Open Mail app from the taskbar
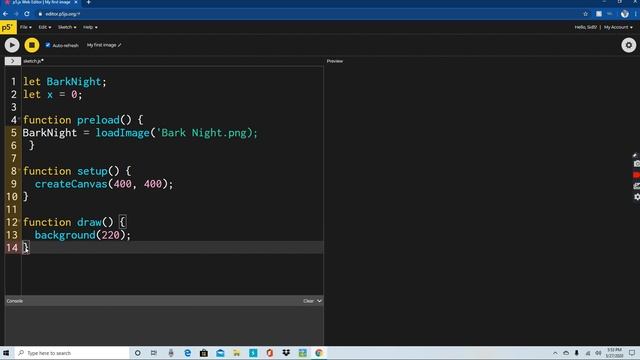Viewport: 640px width, 360px height. tap(220, 353)
